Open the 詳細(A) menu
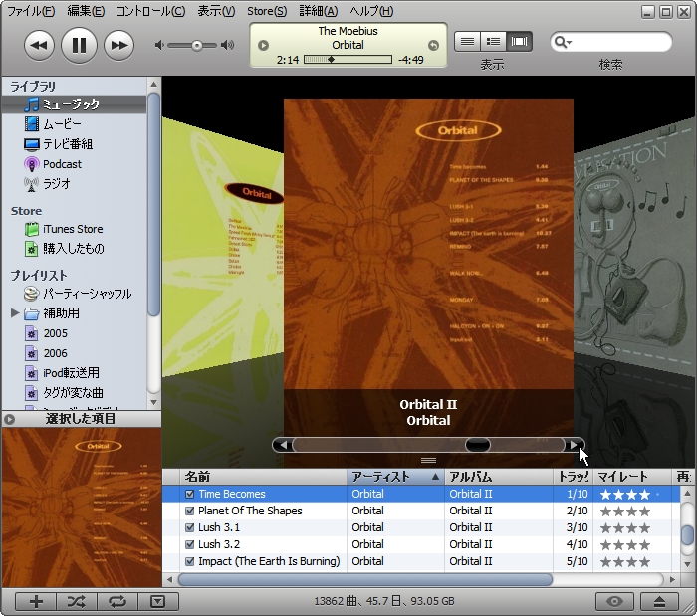 point(319,11)
